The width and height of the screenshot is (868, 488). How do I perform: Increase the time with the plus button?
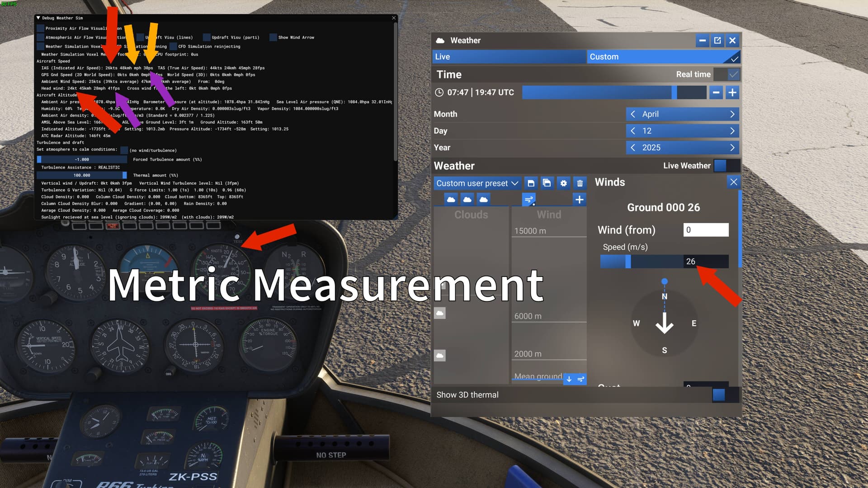coord(732,93)
